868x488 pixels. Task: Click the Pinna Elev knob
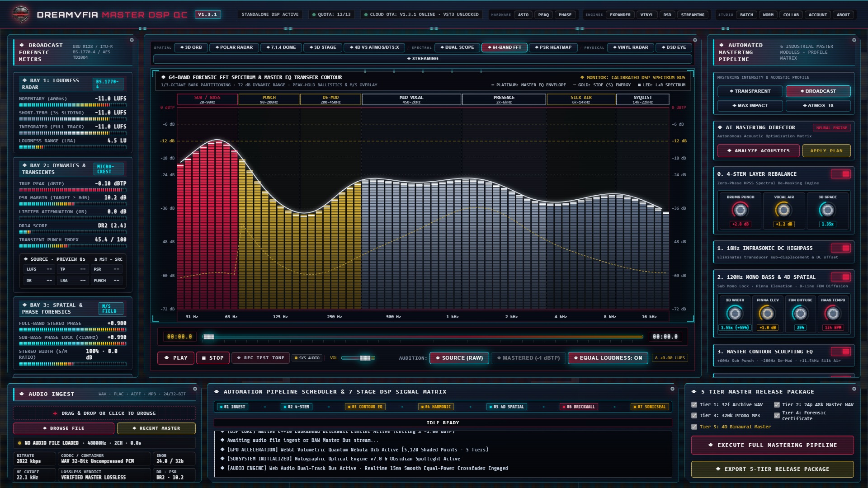[767, 313]
